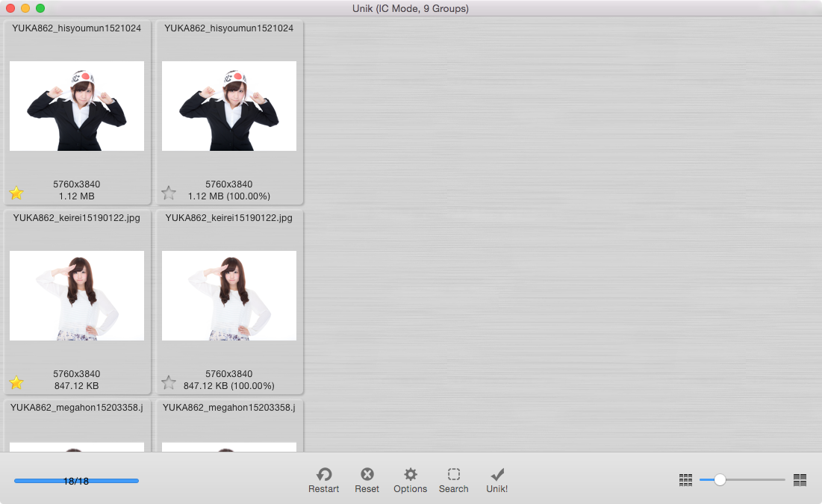Click the Options text label

411,489
